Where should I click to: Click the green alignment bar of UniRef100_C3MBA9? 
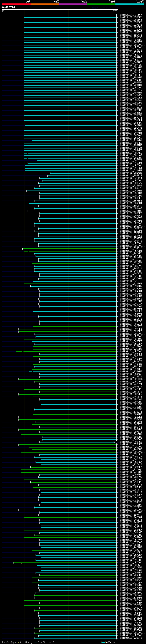[72, 211]
